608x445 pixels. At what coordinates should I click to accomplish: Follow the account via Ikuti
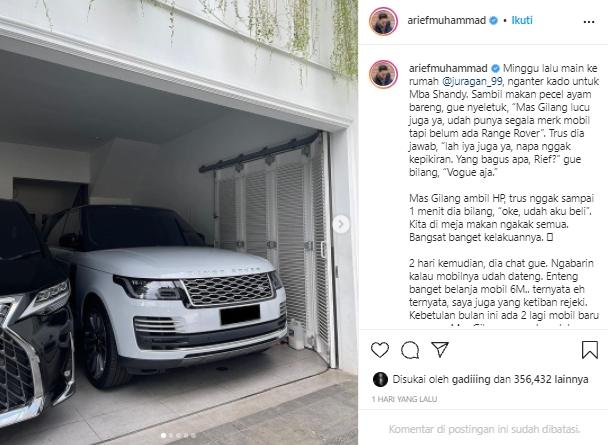522,20
